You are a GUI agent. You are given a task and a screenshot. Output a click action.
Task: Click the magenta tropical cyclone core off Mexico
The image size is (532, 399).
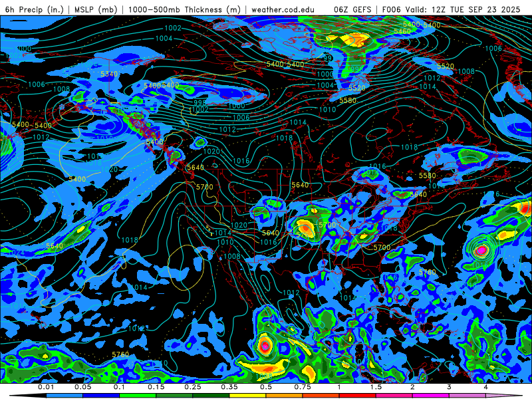pos(265,346)
